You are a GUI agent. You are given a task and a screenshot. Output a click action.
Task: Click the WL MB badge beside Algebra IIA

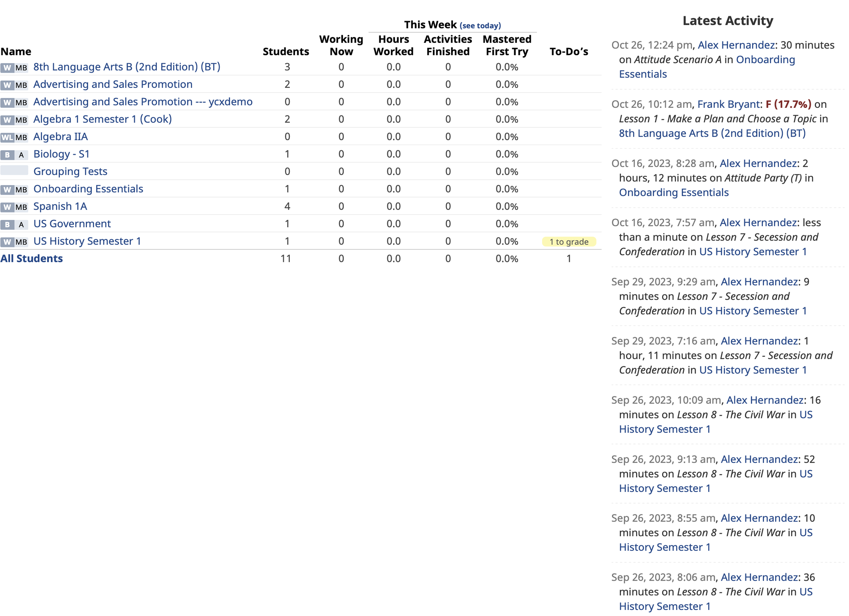click(14, 137)
